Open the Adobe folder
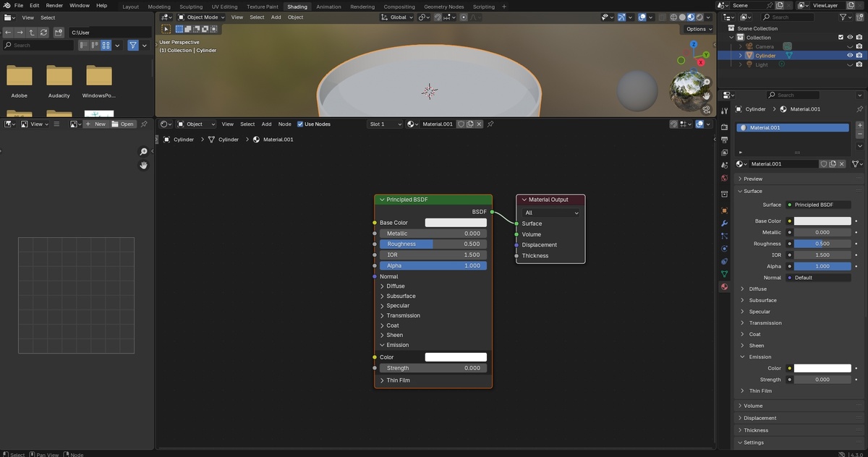The image size is (868, 457). (x=20, y=81)
